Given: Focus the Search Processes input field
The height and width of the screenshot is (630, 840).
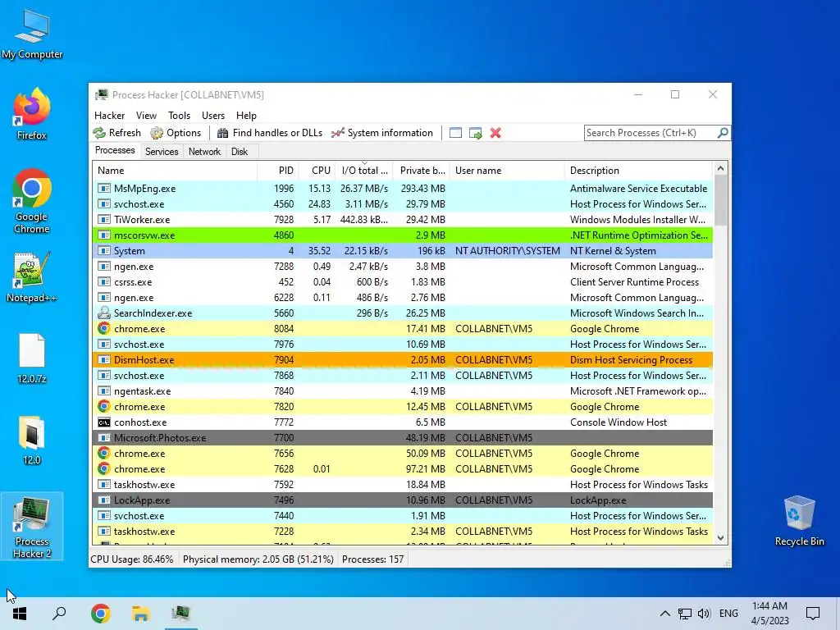Looking at the screenshot, I should pyautogui.click(x=651, y=133).
